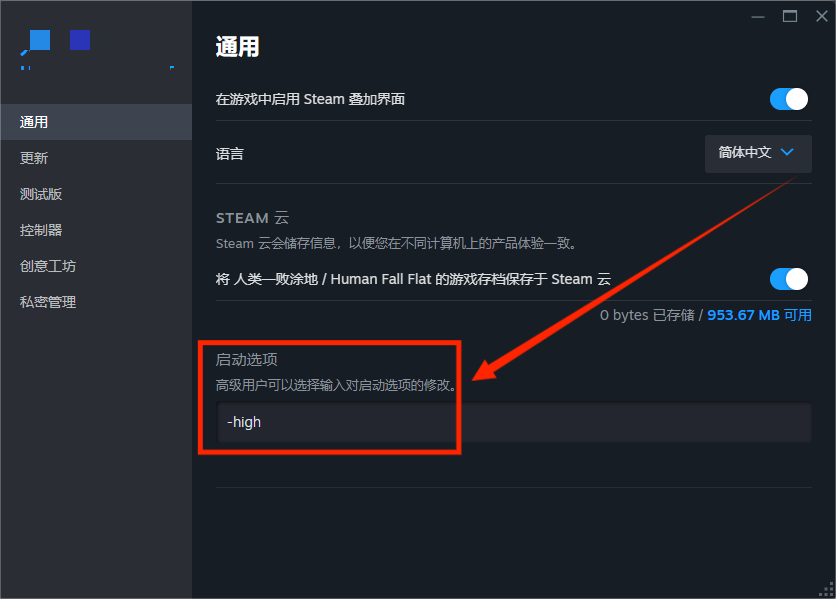Minimize the properties window
Image resolution: width=836 pixels, height=599 pixels.
758,17
